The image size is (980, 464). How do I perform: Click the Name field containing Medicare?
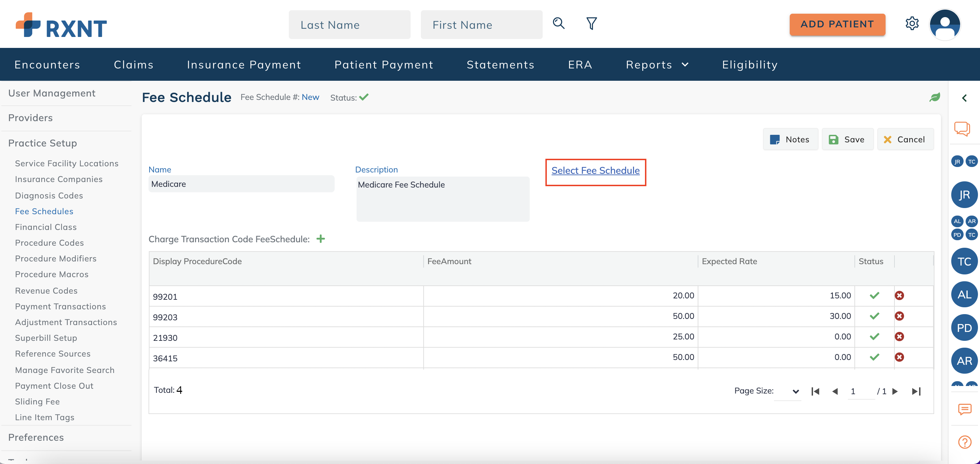pos(241,184)
